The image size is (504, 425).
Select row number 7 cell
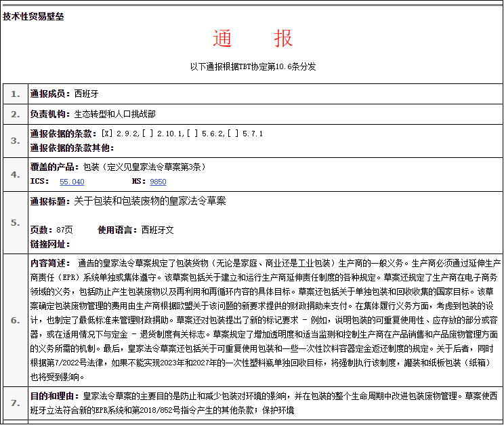pyautogui.click(x=15, y=403)
